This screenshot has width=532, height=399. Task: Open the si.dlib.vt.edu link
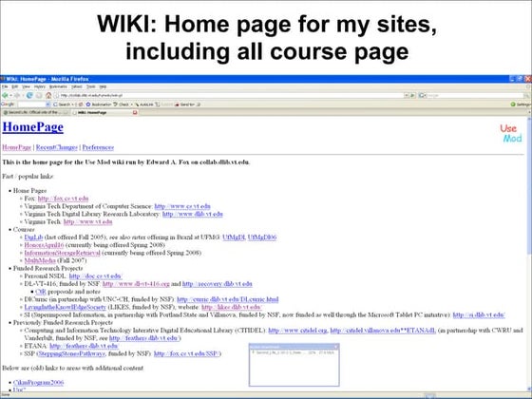point(479,315)
